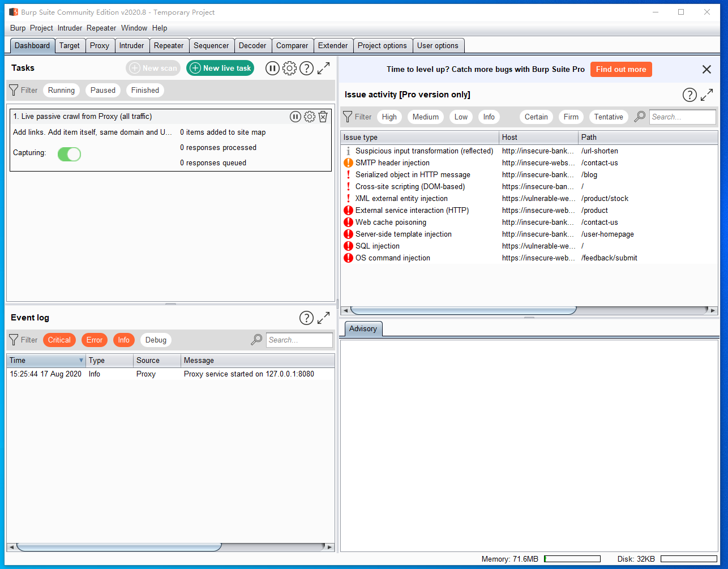Focus the Issue activity search field

[x=683, y=117]
